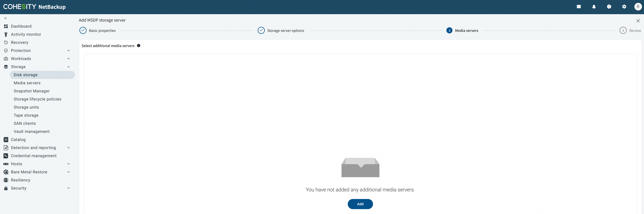Open the Catalog page
Viewport: 644px width, 214px height.
coord(18,140)
